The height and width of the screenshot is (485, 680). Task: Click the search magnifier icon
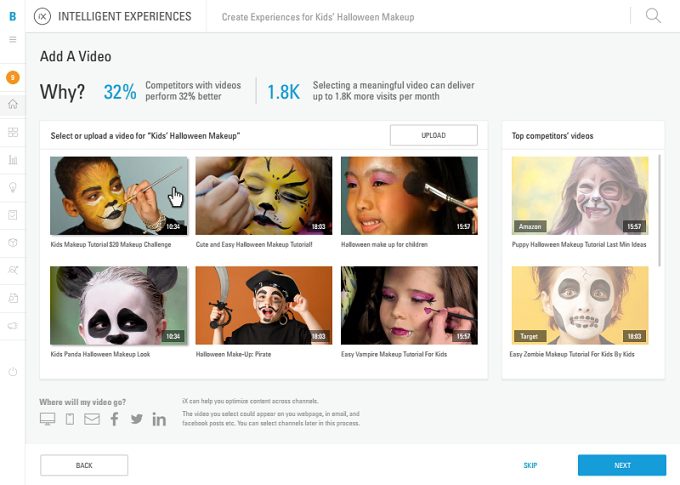pyautogui.click(x=653, y=16)
